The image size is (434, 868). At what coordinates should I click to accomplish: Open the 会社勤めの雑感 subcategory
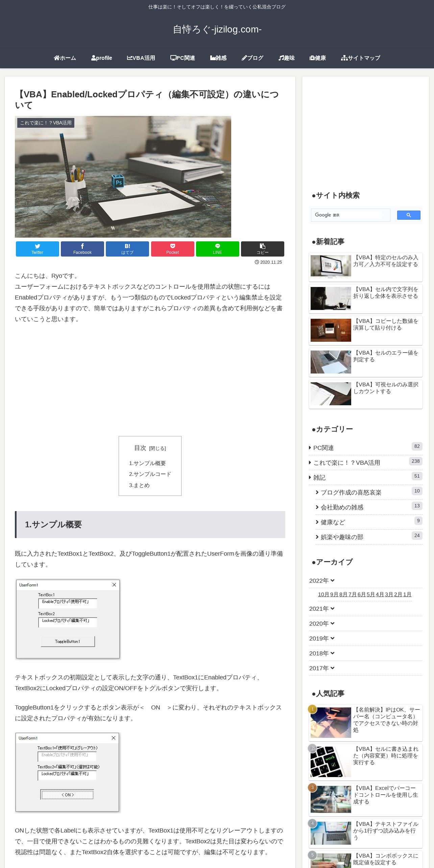369,507
